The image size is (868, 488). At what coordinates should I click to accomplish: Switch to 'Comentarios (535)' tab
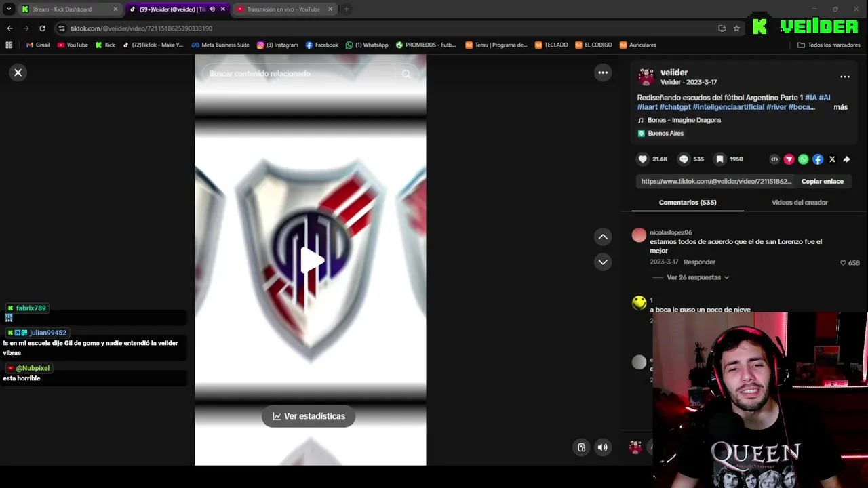[688, 203]
